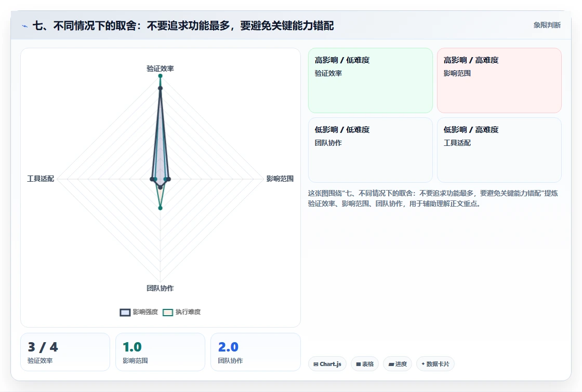This screenshot has height=392, width=582.
Task: Click the 影响范围 text in red quadrant card
Action: pos(457,73)
